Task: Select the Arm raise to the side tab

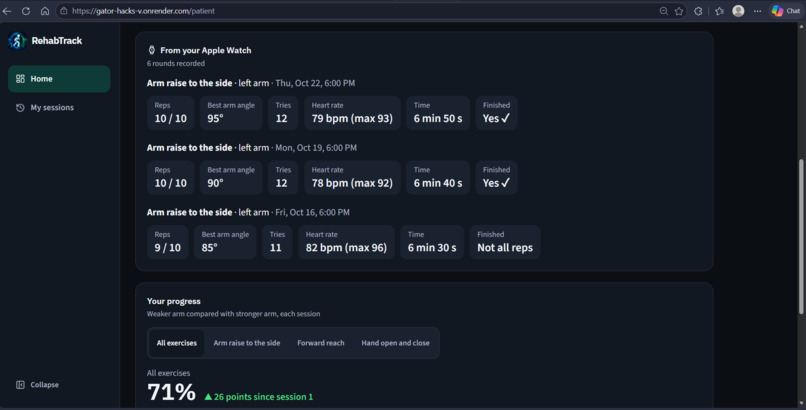Action: [x=247, y=343]
